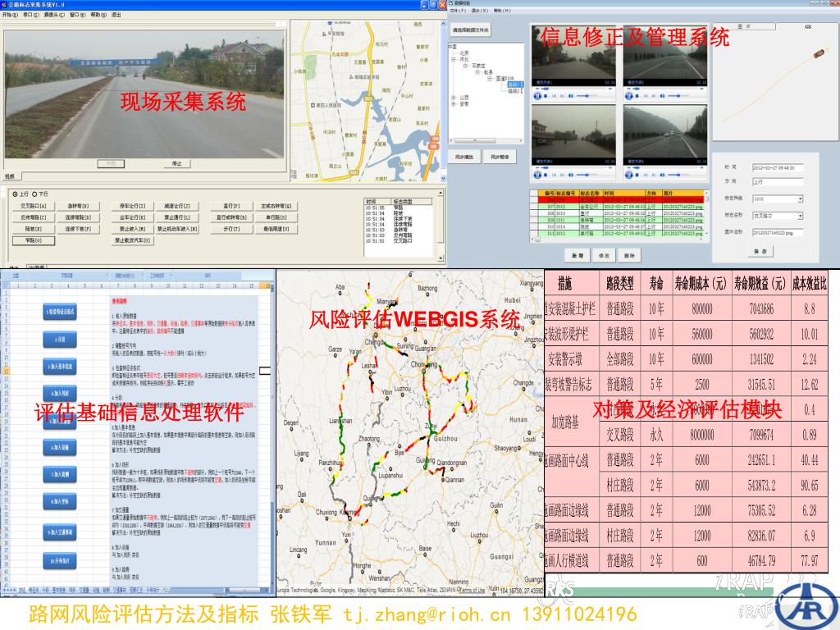Click the 图片名称 input field

coord(778,232)
